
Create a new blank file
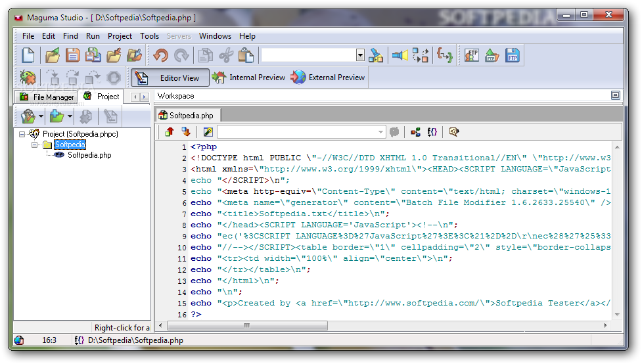coord(28,55)
